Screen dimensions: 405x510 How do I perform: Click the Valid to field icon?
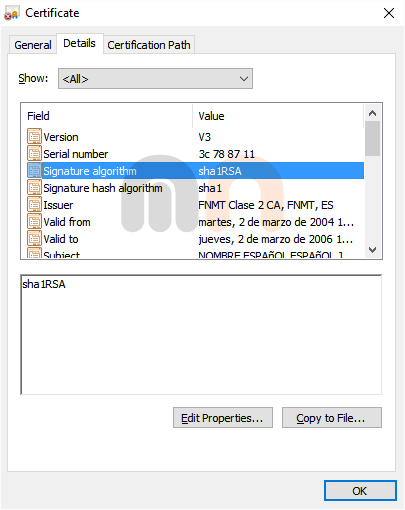[34, 239]
